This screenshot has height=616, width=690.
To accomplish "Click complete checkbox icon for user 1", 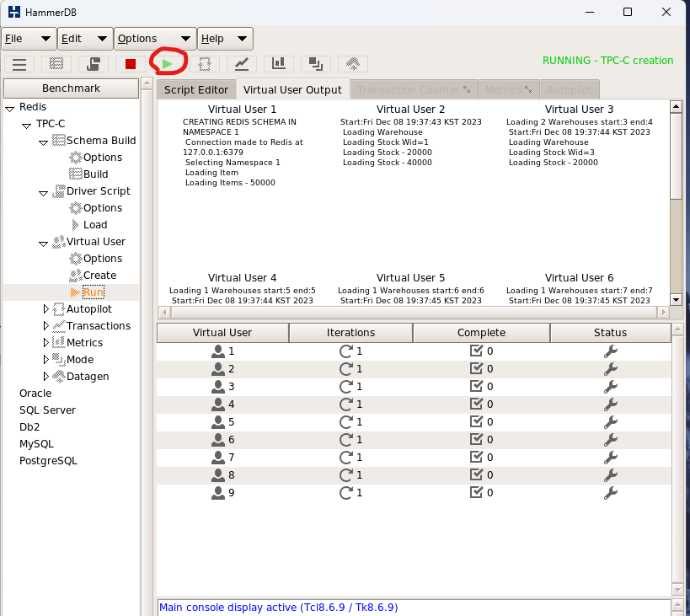I will pyautogui.click(x=476, y=351).
